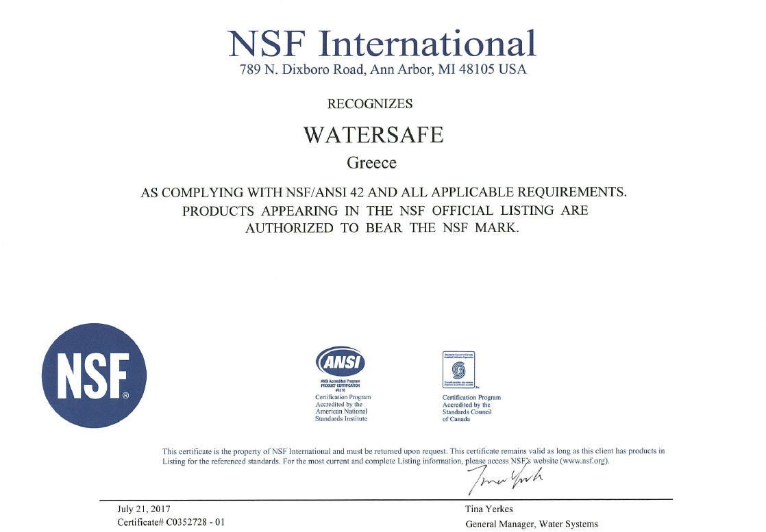This screenshot has width=766, height=532.
Task: Click the 'NSF OFFICIAL LISTING' text line
Action: (384, 210)
